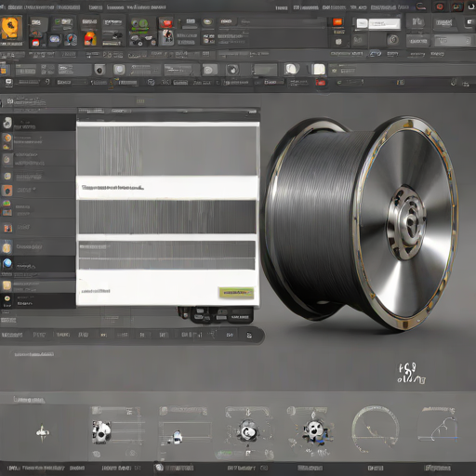The height and width of the screenshot is (476, 476).
Task: Open the semicircular gauge thumbnail in the bottom strip
Action: coord(375,430)
